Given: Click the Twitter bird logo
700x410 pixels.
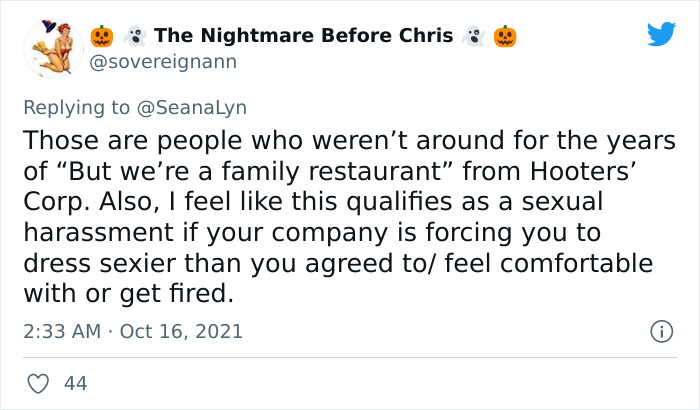Looking at the screenshot, I should (x=661, y=35).
